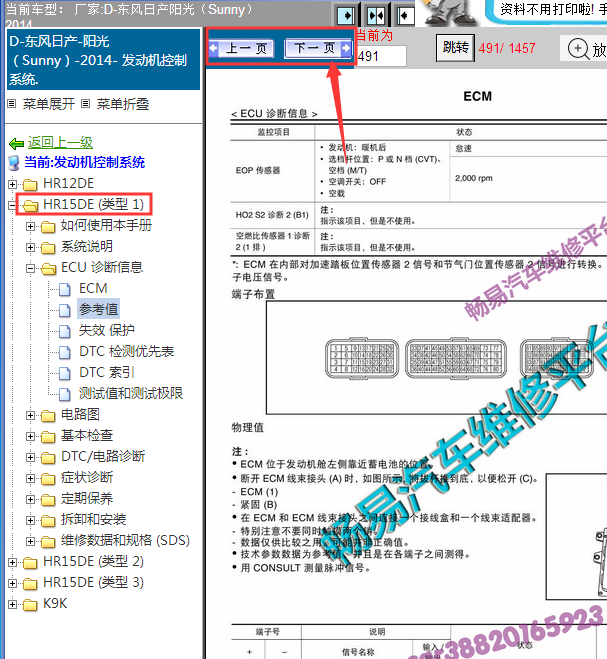Image resolution: width=607 pixels, height=659 pixels.
Task: Select the K9K folder label
Action: click(x=55, y=604)
